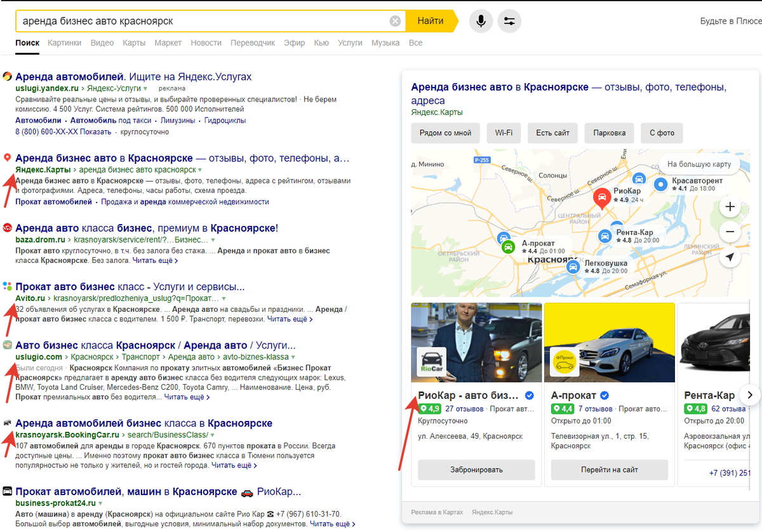Open Лимузины sitelink under Яндекс.Услуги
The width and height of the screenshot is (762, 532).
178,120
